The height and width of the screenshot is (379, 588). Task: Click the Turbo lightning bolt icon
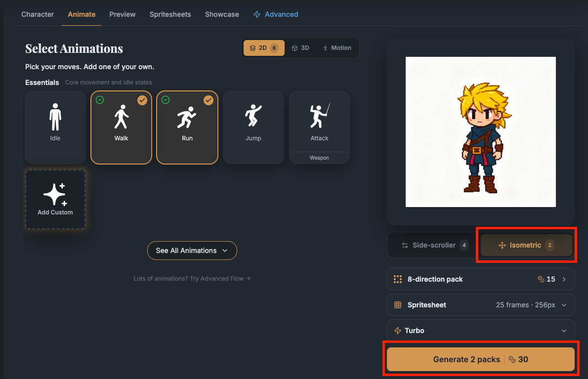[398, 331]
